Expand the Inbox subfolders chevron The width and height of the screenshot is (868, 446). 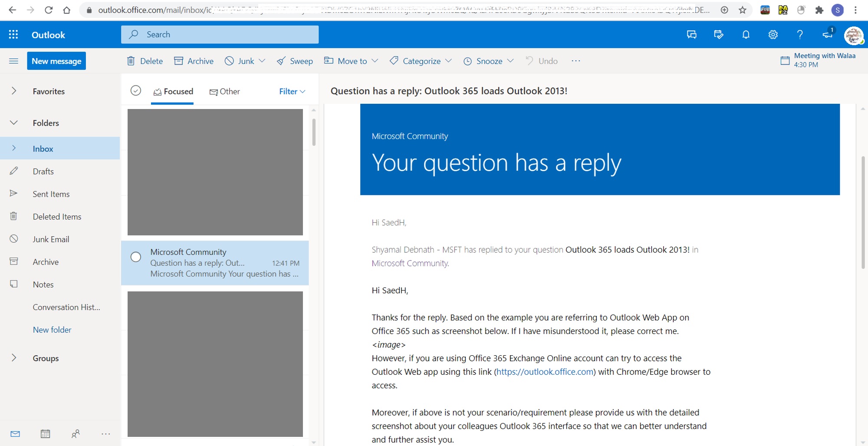coord(14,148)
